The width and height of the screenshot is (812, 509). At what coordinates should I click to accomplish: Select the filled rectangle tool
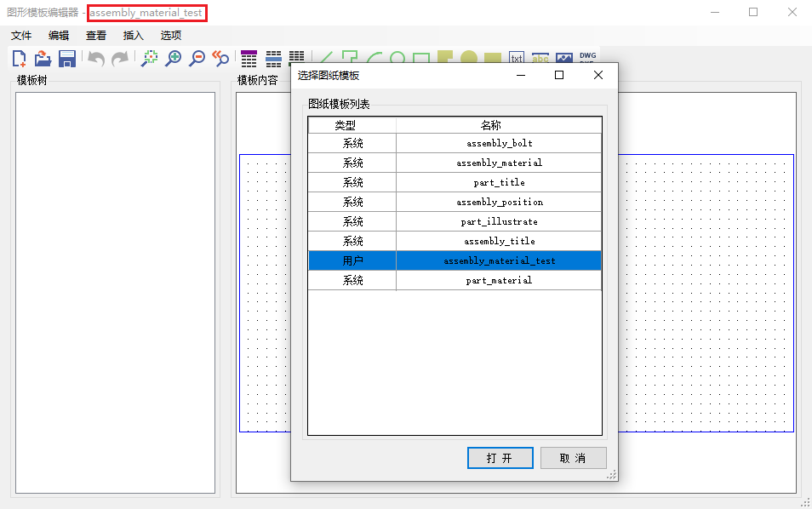pos(493,56)
